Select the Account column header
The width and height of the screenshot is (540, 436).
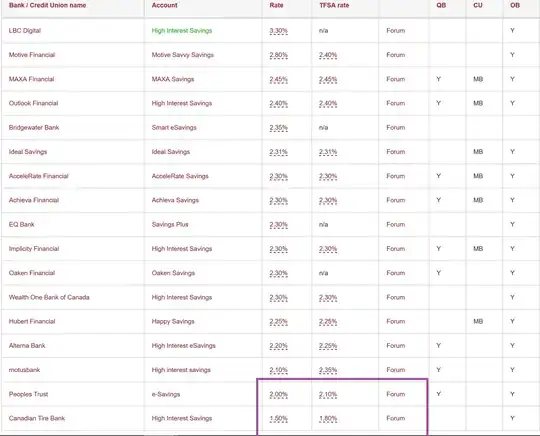(x=165, y=5)
